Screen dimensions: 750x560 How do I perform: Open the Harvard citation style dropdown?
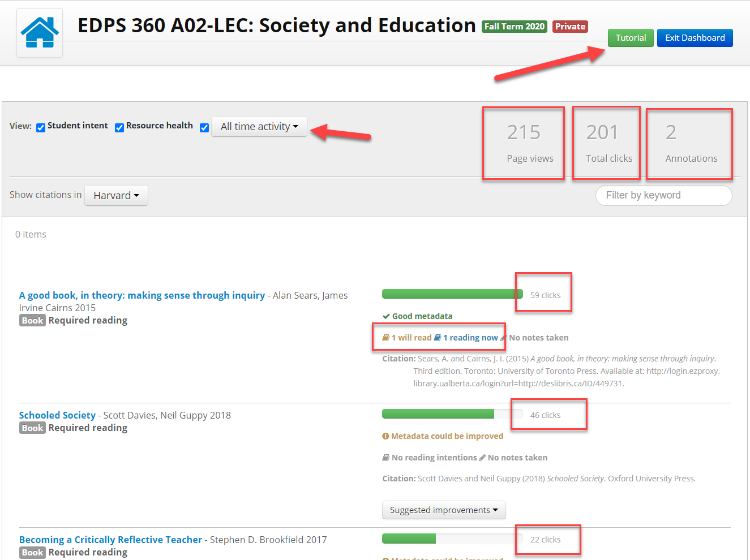tap(116, 195)
